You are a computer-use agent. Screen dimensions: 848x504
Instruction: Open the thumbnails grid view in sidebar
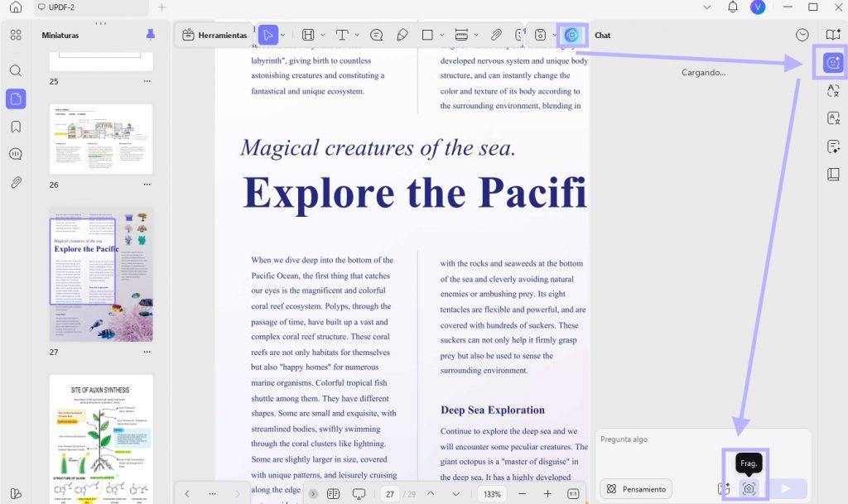point(16,35)
